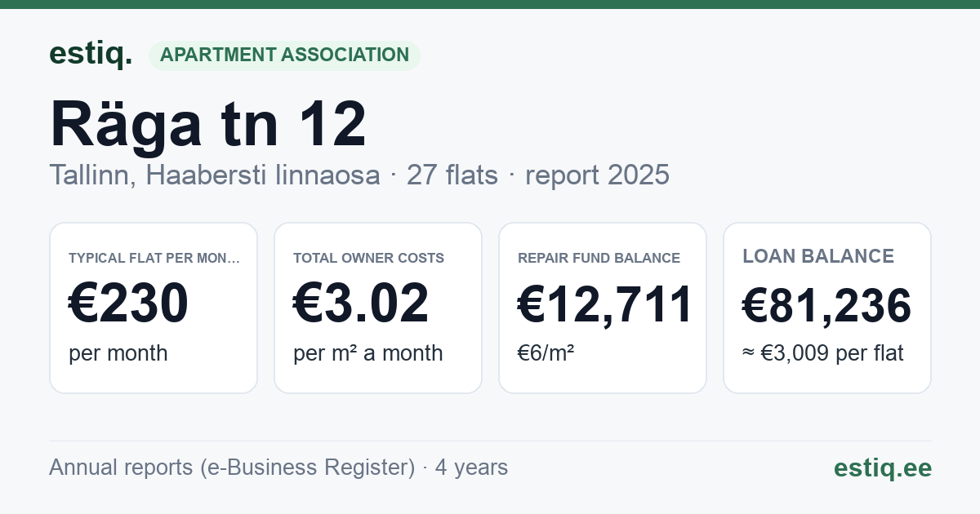Click 'per month' under €230

tap(118, 353)
